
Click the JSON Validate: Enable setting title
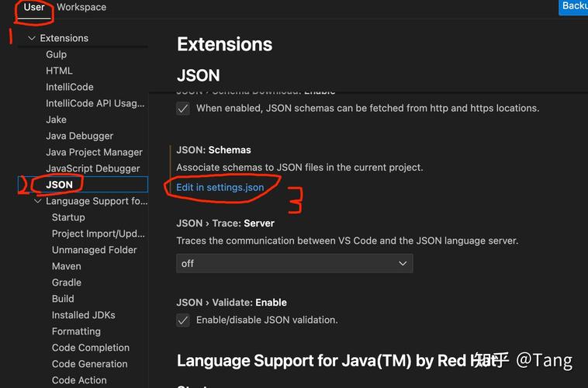[x=231, y=303]
